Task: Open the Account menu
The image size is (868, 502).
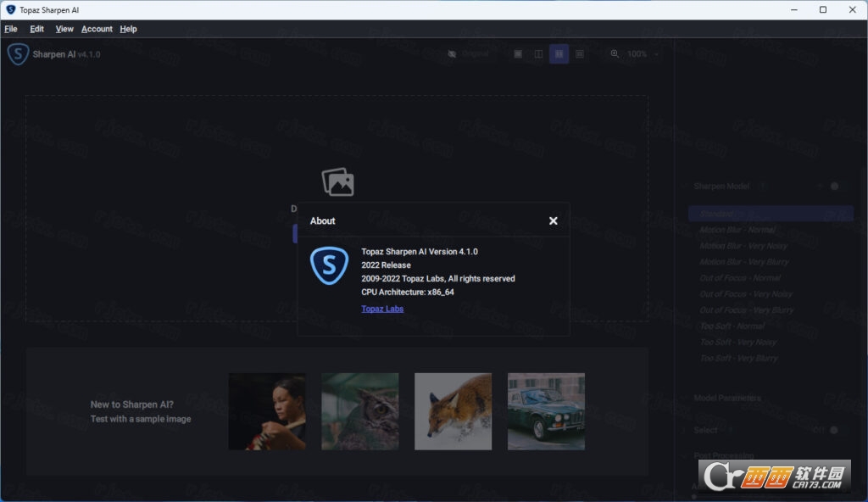Action: pos(97,29)
